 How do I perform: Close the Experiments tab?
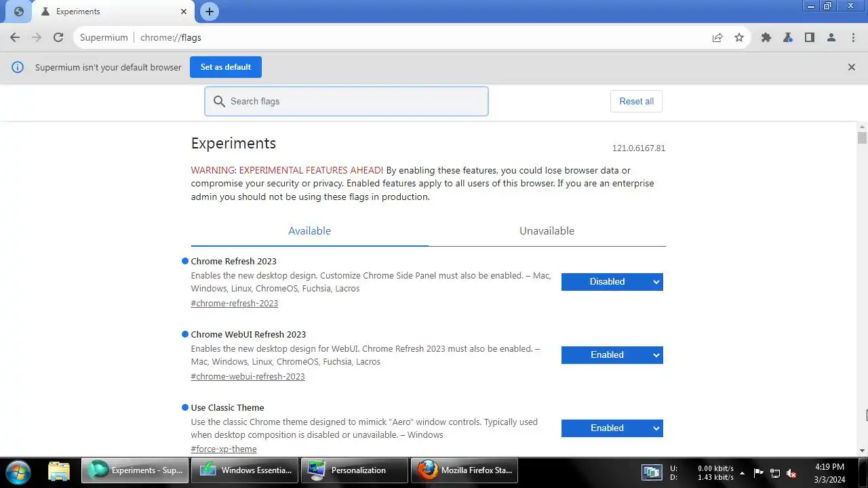184,12
